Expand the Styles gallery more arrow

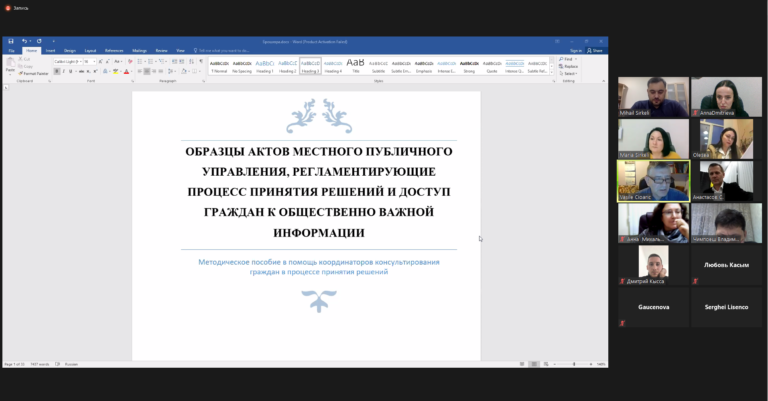(x=552, y=73)
